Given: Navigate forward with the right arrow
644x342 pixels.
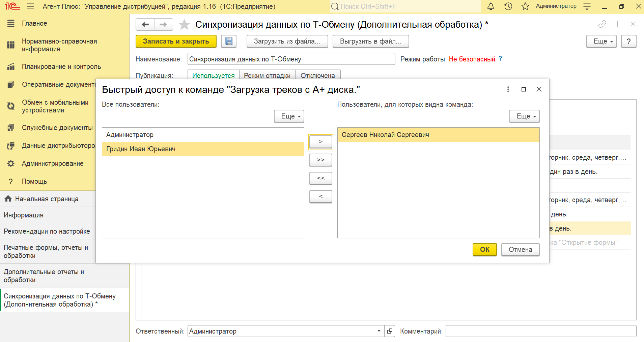Looking at the screenshot, I should point(164,24).
